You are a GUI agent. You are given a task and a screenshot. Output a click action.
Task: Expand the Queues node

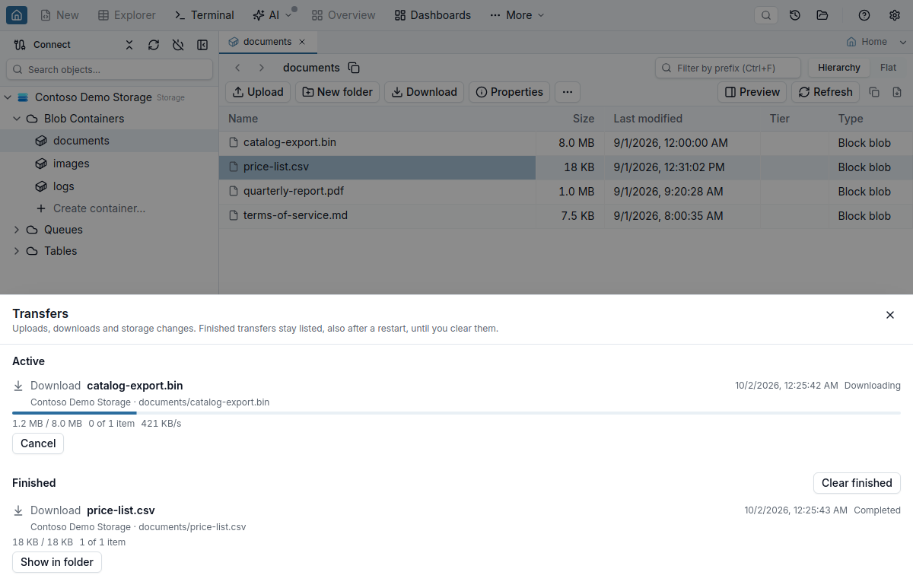pyautogui.click(x=17, y=230)
